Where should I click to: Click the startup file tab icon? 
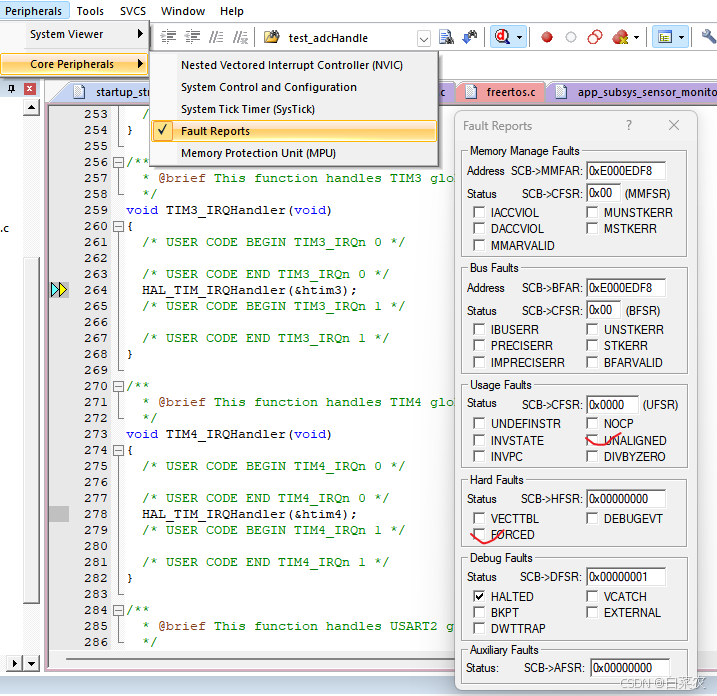click(x=79, y=92)
